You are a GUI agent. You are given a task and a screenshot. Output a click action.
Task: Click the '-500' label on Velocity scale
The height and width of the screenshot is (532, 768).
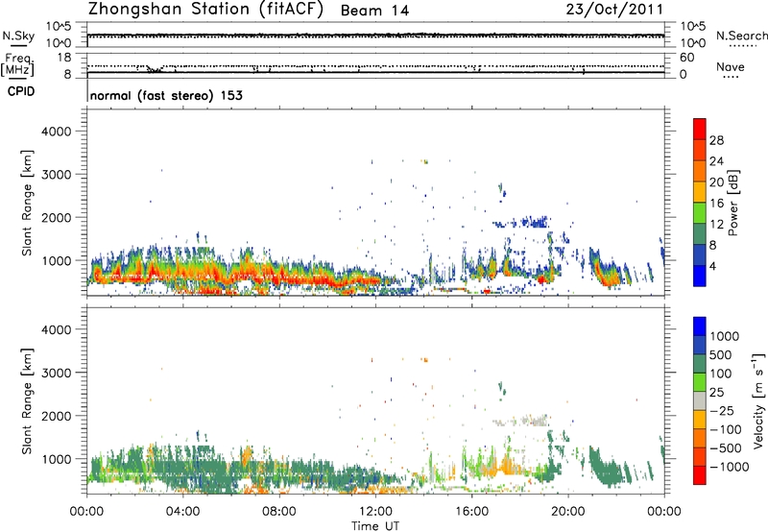[726, 448]
